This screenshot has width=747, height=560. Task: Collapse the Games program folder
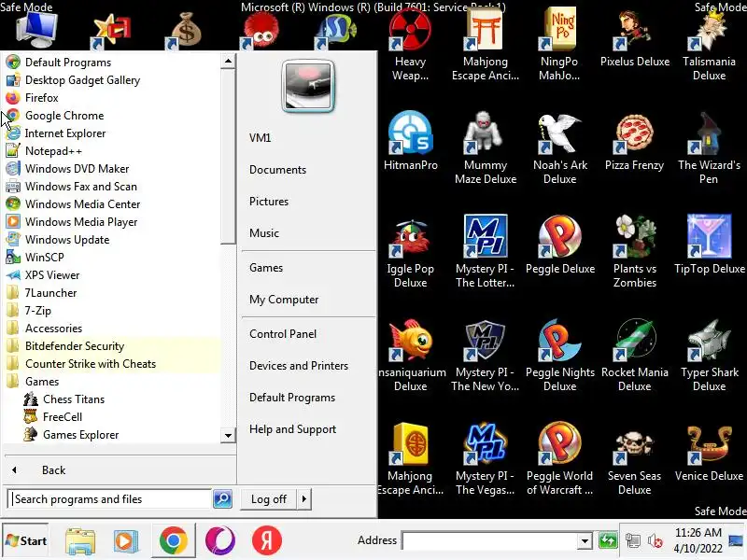tap(42, 382)
